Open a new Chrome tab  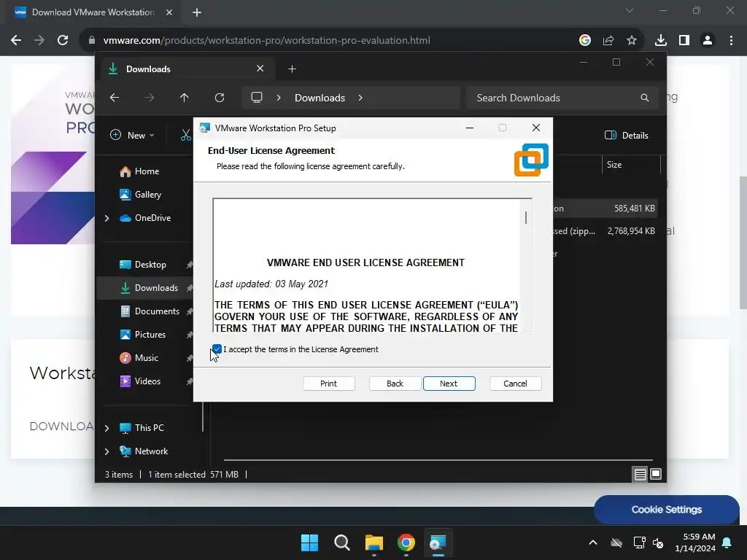pyautogui.click(x=197, y=12)
